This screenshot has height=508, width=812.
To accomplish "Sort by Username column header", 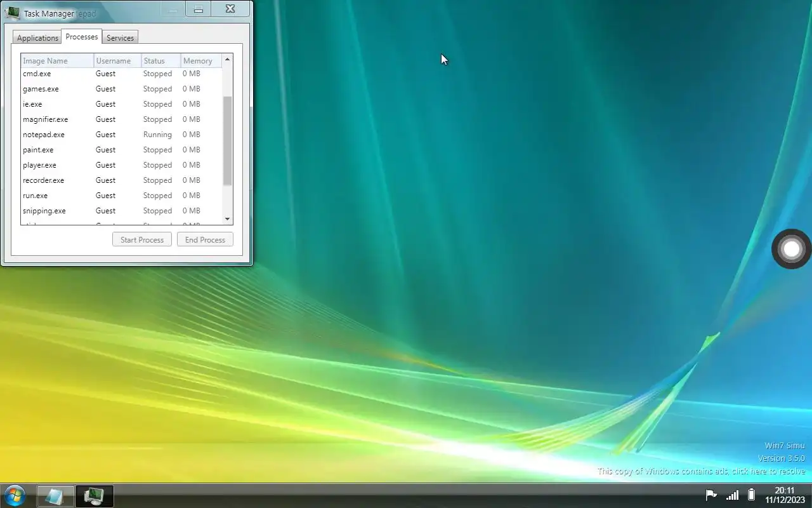I will pyautogui.click(x=118, y=61).
